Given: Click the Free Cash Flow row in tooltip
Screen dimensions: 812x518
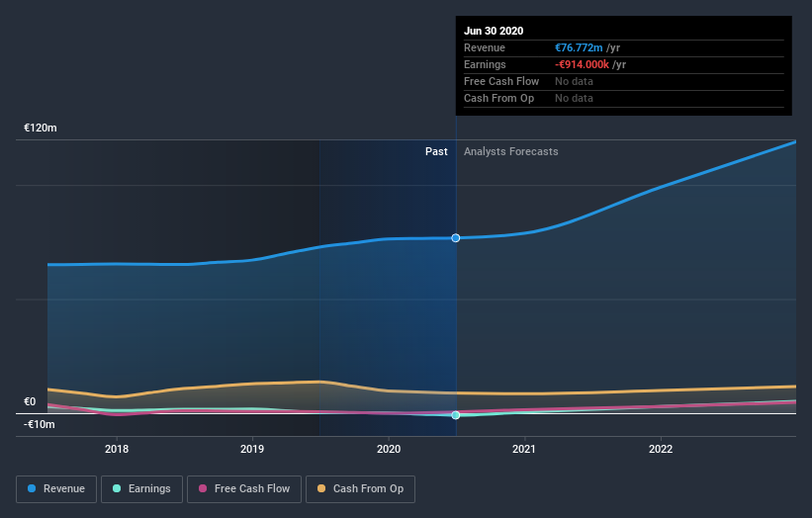Looking at the screenshot, I should point(623,81).
